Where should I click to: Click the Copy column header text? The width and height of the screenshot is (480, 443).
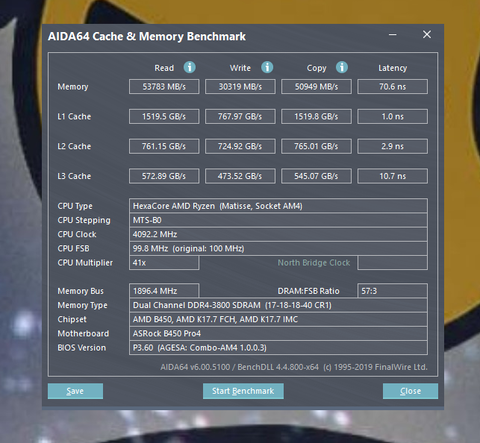pos(316,68)
